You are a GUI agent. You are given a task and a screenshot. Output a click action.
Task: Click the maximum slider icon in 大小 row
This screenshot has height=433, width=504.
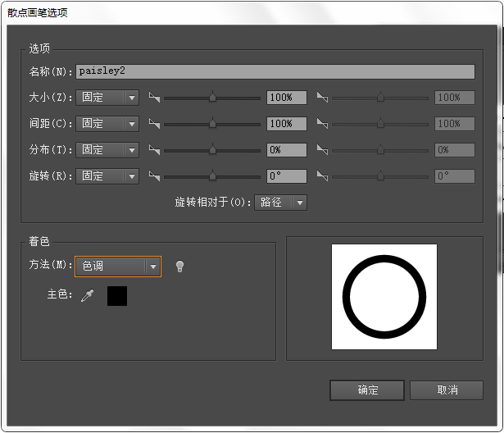(322, 97)
